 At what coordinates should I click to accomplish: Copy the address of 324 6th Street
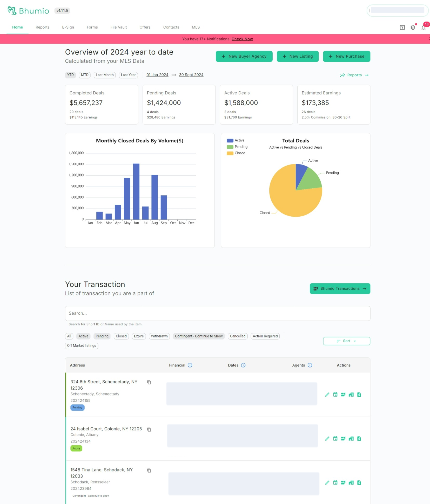click(149, 382)
